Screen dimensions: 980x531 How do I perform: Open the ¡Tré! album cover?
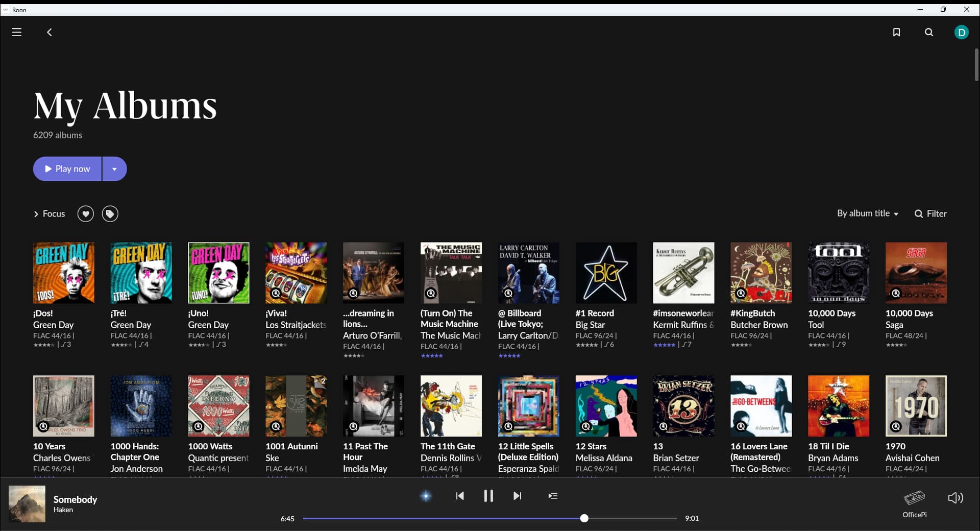(x=141, y=273)
